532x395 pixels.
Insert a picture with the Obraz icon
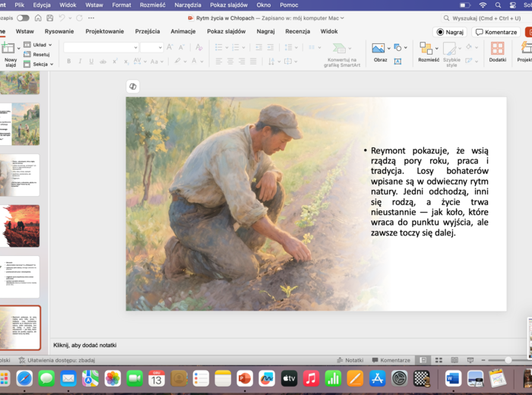tap(378, 49)
